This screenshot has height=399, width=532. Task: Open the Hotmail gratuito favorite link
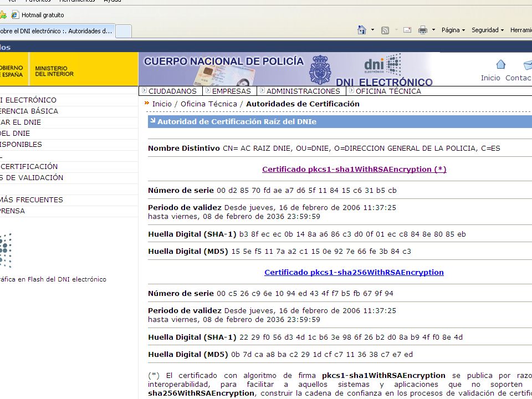tap(43, 15)
